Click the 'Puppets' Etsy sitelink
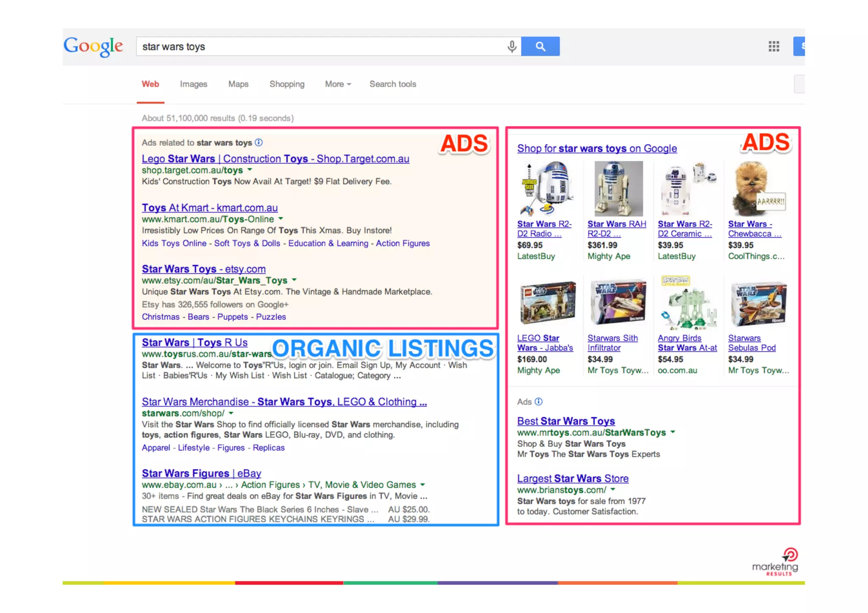This screenshot has height=613, width=868. pos(233,316)
